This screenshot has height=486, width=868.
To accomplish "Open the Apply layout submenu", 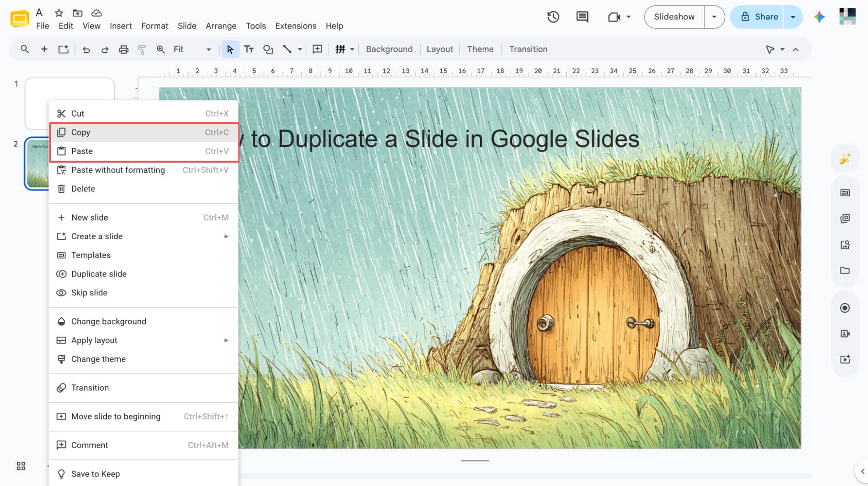I will point(143,341).
